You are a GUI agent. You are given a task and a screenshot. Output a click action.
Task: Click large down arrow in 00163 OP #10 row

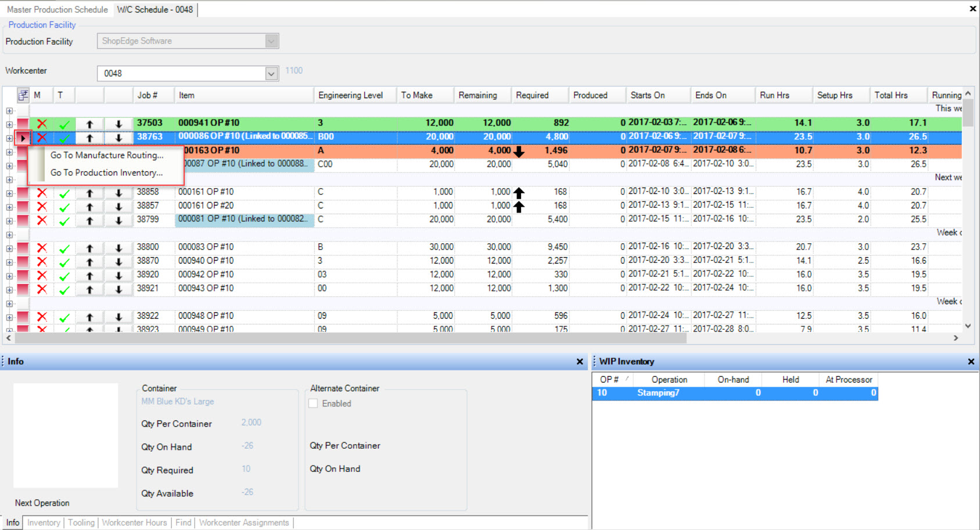pyautogui.click(x=519, y=152)
